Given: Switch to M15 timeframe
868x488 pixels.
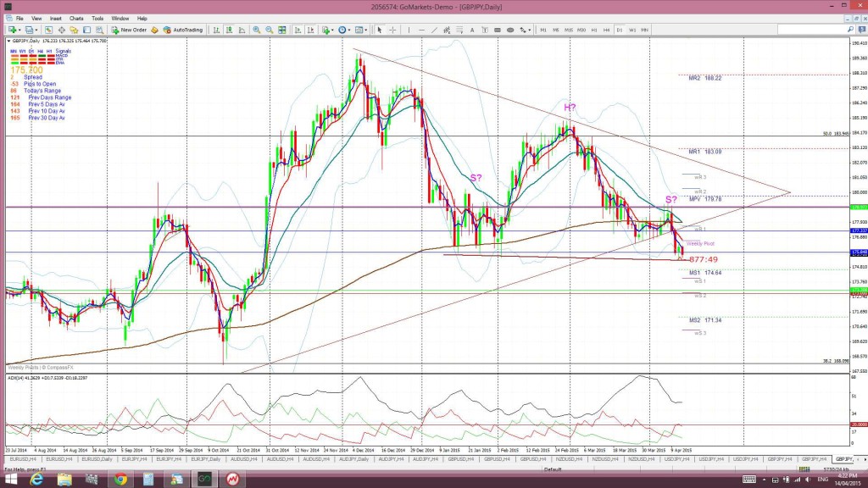Looking at the screenshot, I should click(x=569, y=30).
